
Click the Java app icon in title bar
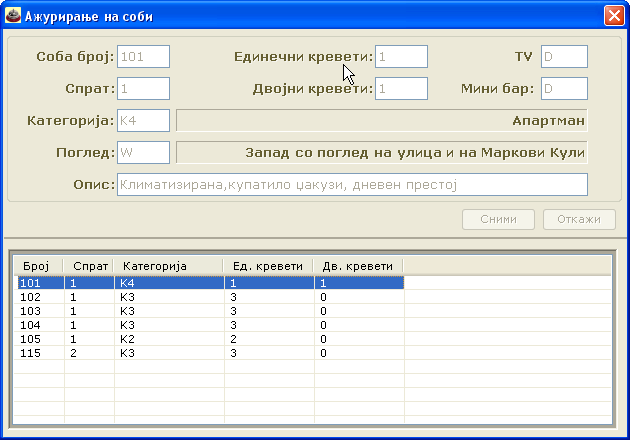click(x=13, y=16)
